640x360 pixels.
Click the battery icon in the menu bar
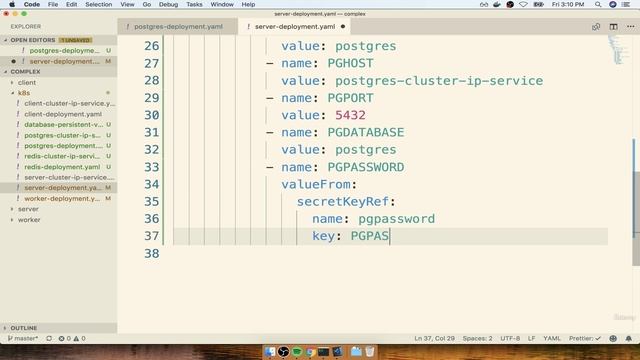(x=539, y=4)
